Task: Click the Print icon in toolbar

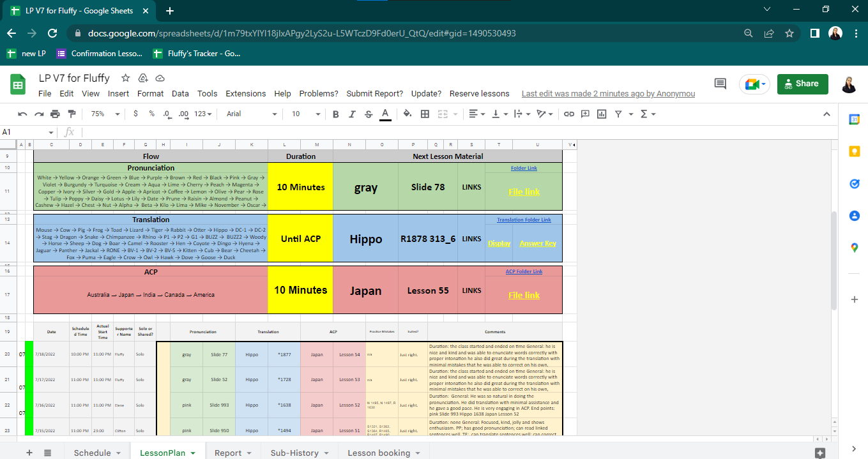Action: pos(55,114)
